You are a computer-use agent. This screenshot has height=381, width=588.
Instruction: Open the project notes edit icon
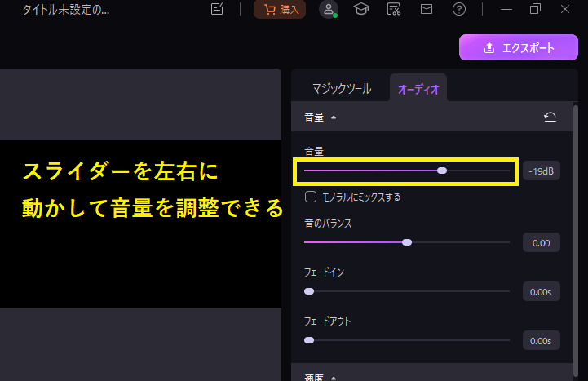click(x=217, y=9)
